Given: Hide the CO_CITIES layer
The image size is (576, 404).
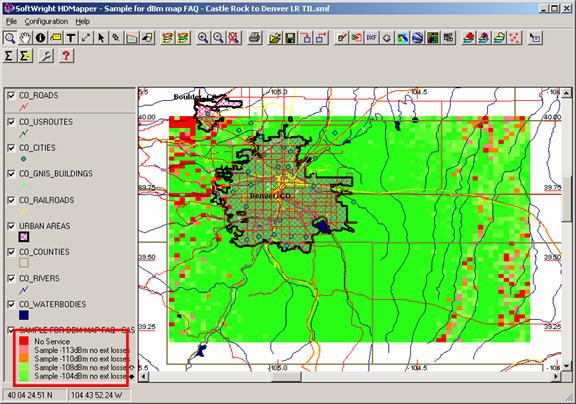Looking at the screenshot, I should pyautogui.click(x=11, y=148).
